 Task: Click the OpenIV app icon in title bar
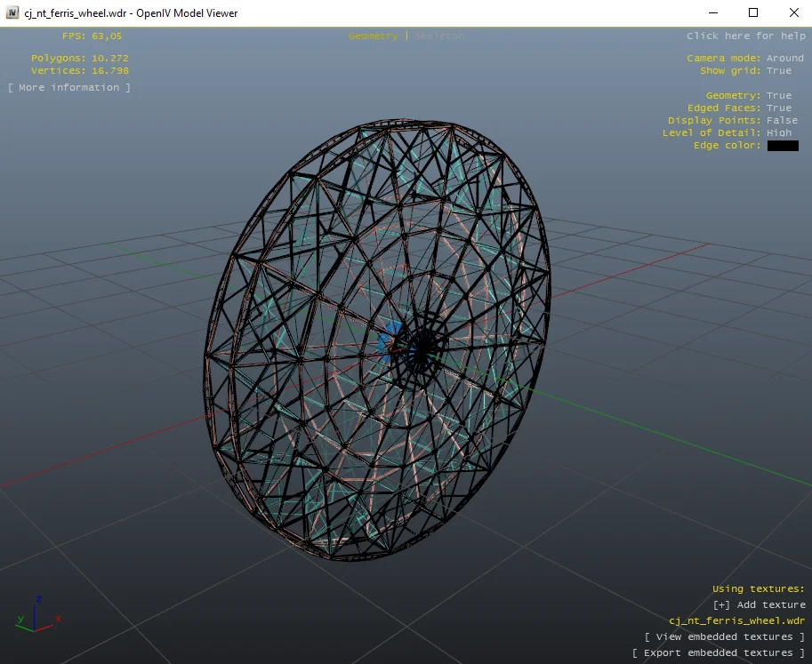(x=12, y=12)
